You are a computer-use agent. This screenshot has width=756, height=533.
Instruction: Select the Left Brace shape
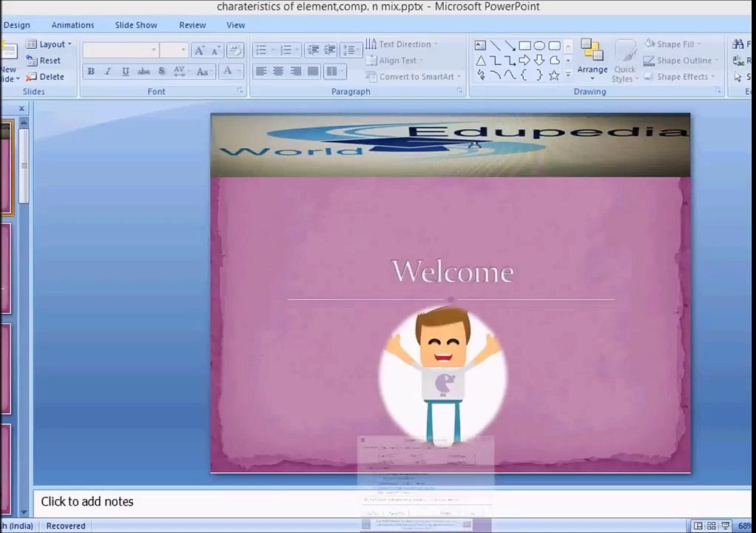[524, 75]
